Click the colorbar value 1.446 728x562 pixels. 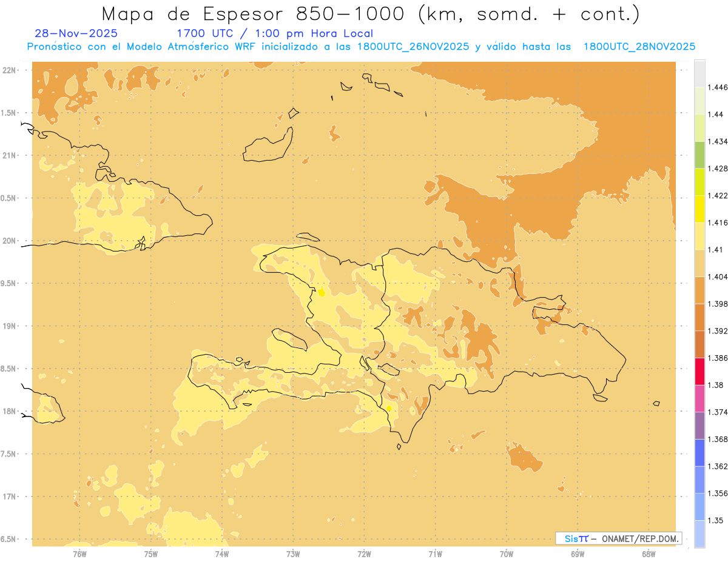click(718, 87)
